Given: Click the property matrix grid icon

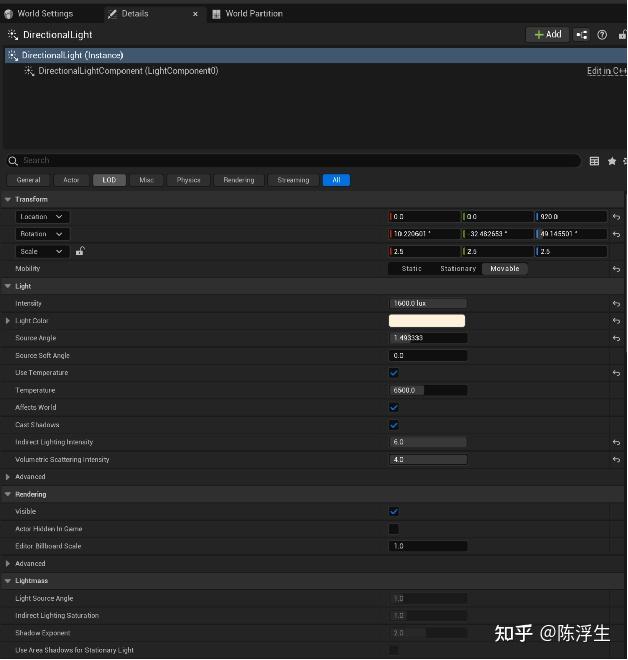Looking at the screenshot, I should pos(594,161).
